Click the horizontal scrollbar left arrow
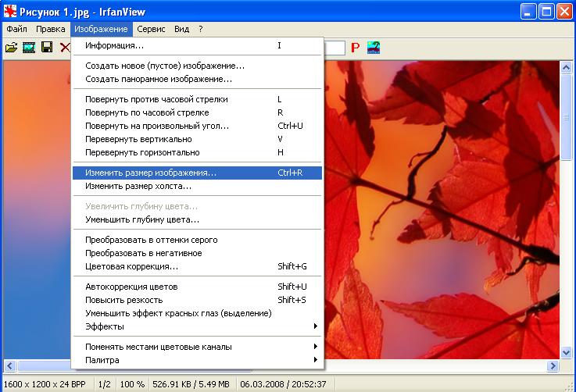576x392 pixels. click(9, 365)
